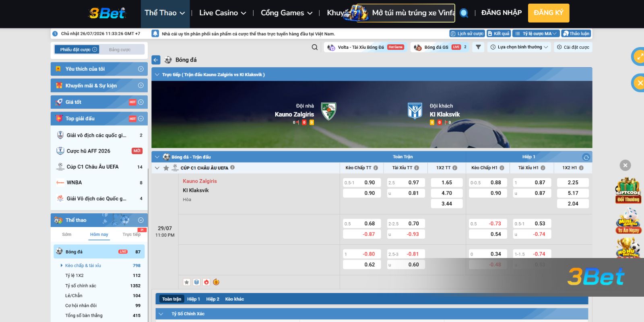
Task: Switch to the Hiệp 2 market tab
Action: tap(213, 299)
